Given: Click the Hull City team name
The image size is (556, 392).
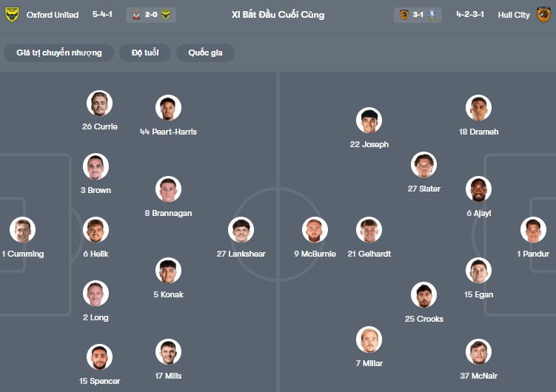Looking at the screenshot, I should tap(512, 15).
